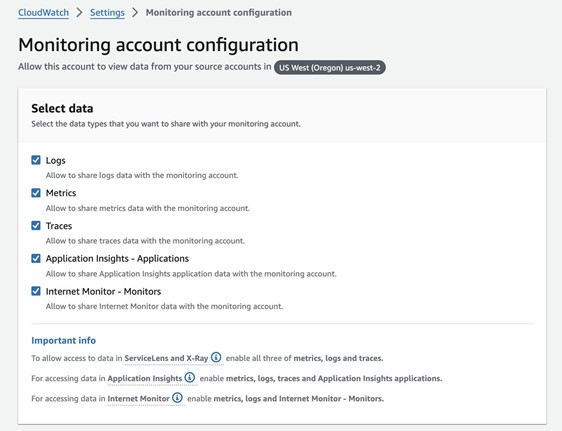The width and height of the screenshot is (562, 431).
Task: Open the Settings breadcrumb link
Action: click(x=107, y=13)
